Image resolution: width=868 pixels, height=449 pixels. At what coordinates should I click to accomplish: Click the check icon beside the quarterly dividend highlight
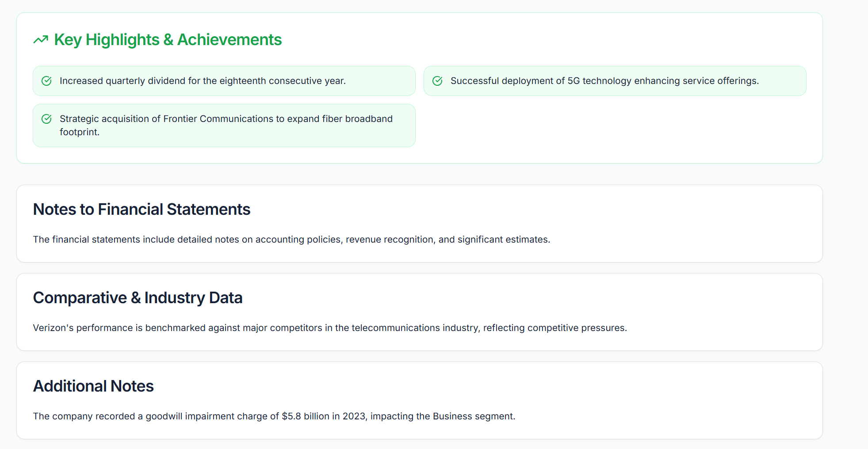(x=46, y=81)
